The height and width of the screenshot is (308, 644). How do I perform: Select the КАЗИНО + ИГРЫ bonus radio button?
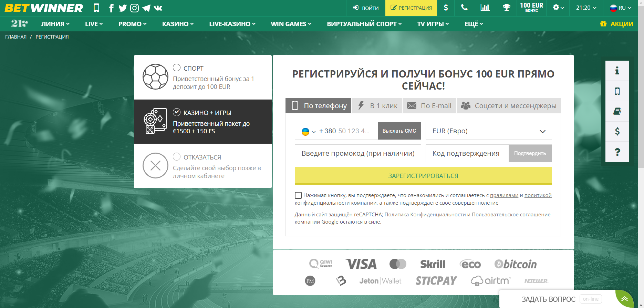click(177, 112)
